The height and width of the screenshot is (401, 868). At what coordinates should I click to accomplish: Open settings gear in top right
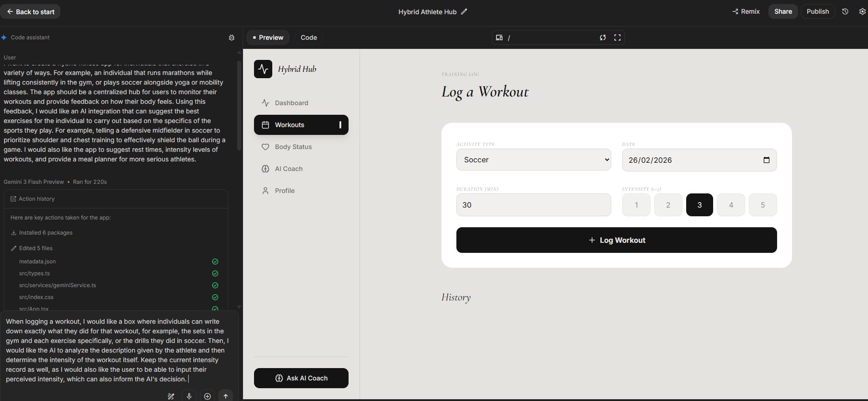click(862, 12)
